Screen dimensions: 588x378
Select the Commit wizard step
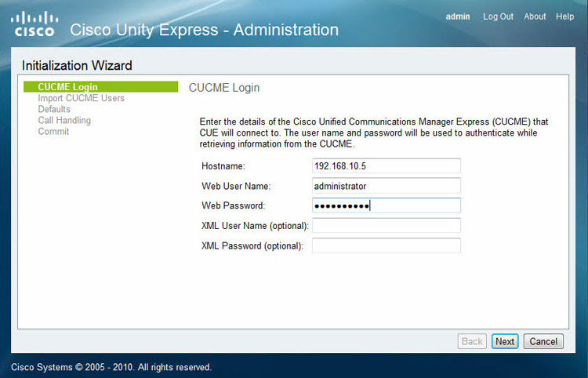[53, 132]
